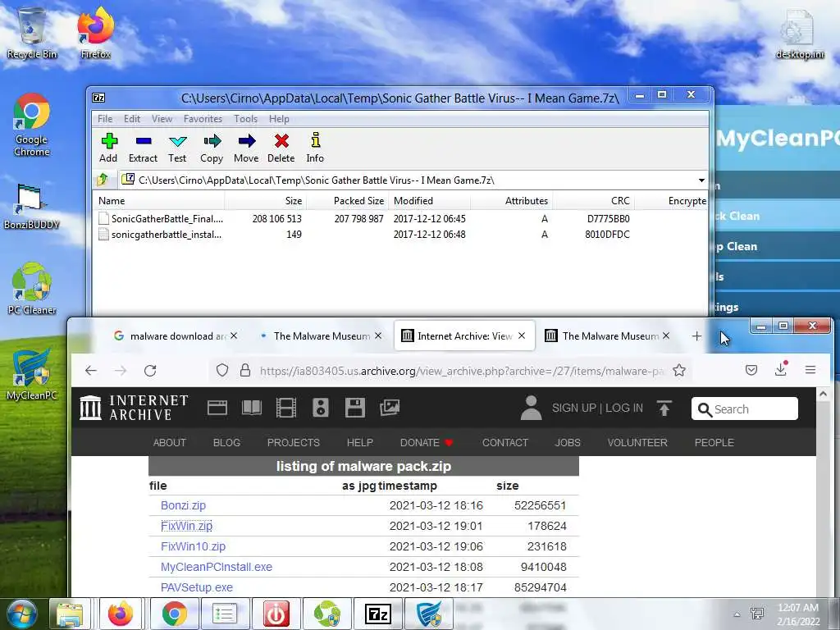Open the File menu in 7-Zip

pos(105,119)
